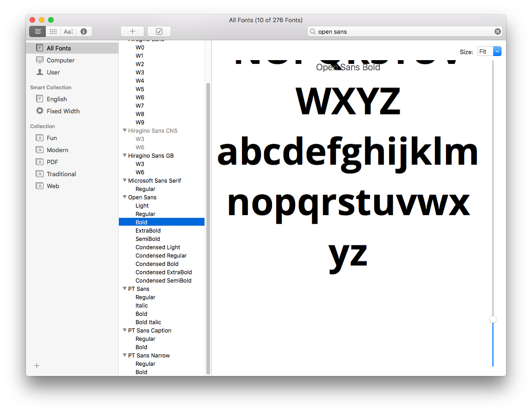Image resolution: width=532 pixels, height=413 pixels.
Task: Collapse Hiragino Sans GB family
Action: [124, 156]
